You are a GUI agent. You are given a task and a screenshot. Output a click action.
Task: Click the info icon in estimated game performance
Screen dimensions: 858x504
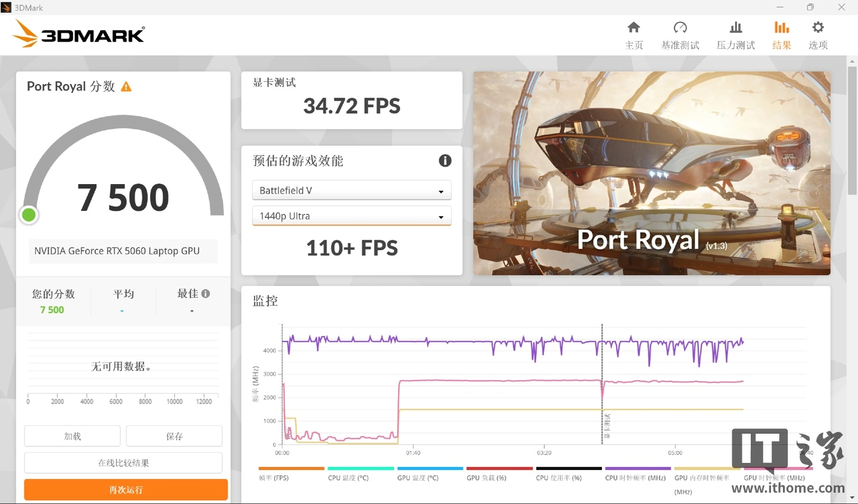445,160
